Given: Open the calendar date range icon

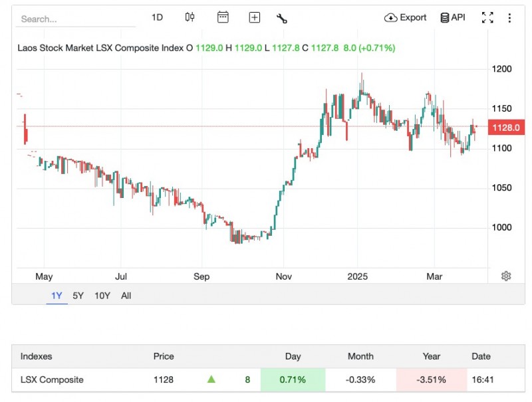Looking at the screenshot, I should coord(223,17).
